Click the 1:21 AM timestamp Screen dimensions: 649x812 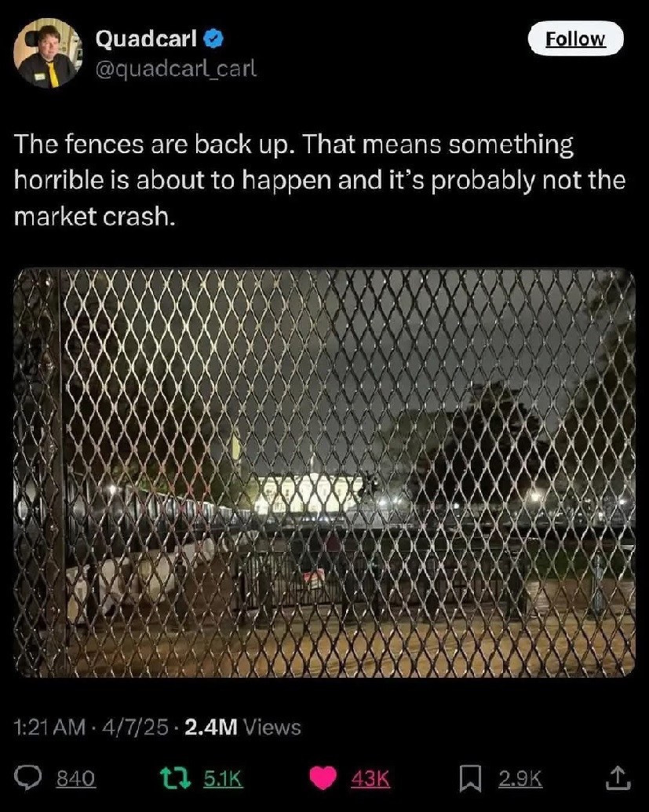50,727
